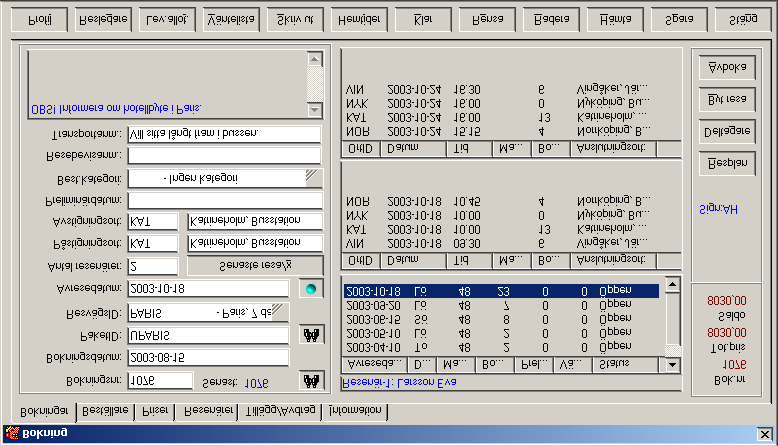This screenshot has width=778, height=446.
Task: Open the Resenärer tab
Action: 208,411
